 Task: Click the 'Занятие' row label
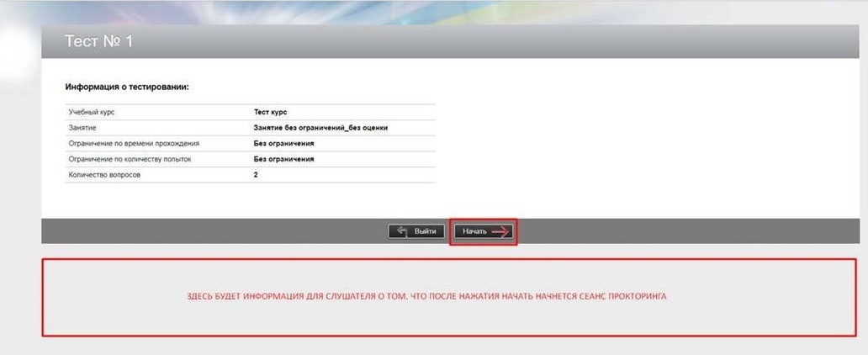coord(82,127)
